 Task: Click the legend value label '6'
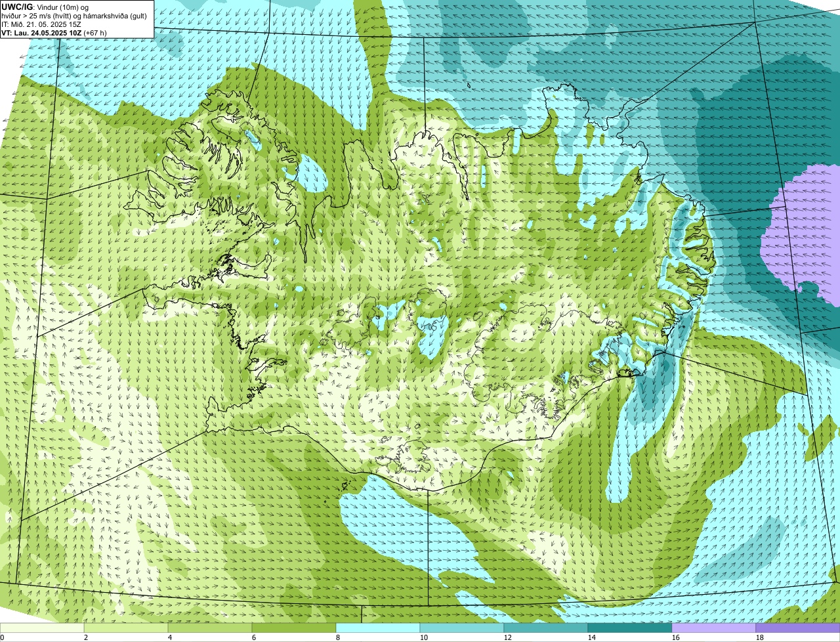(x=254, y=637)
